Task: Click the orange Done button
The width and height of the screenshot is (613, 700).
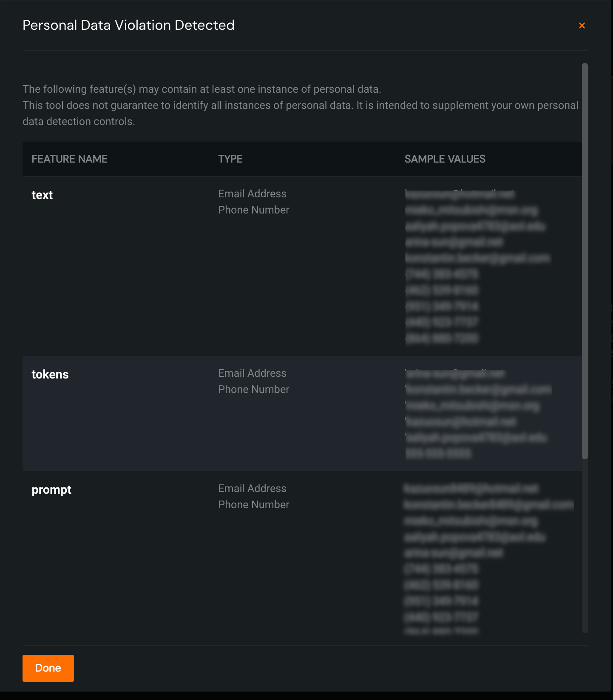Action: [x=48, y=668]
